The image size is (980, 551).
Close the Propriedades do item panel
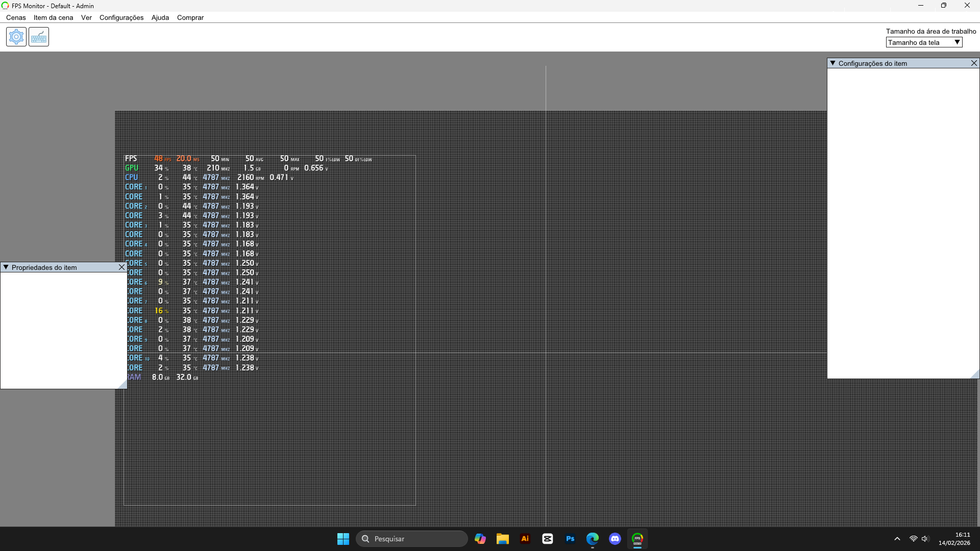(121, 267)
